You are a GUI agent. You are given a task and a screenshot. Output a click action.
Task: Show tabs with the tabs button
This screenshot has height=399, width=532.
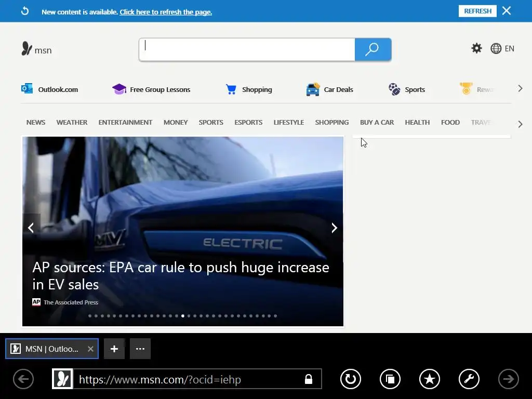(x=390, y=379)
